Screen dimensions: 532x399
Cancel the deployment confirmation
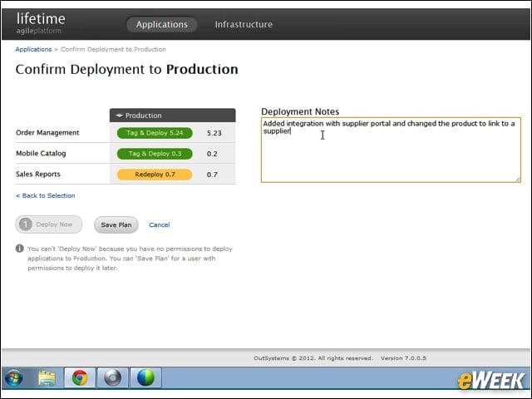pos(159,224)
